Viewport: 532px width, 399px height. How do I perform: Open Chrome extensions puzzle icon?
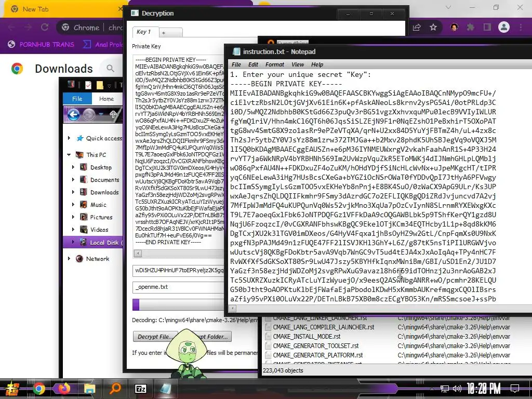pos(470,27)
